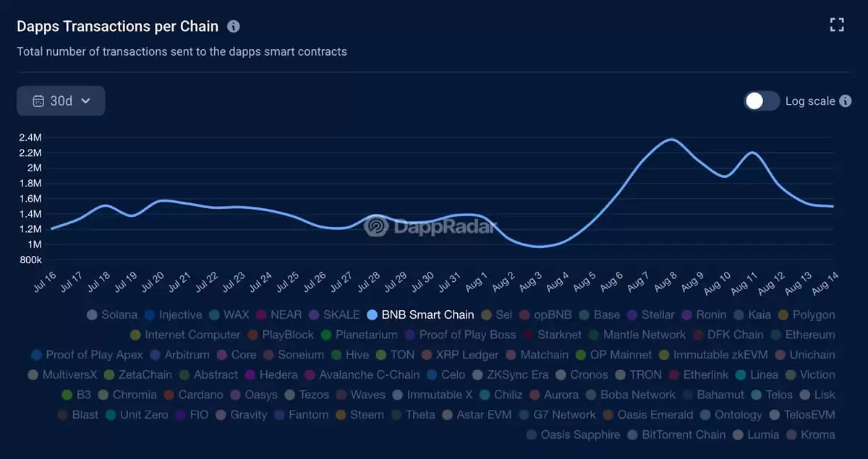The width and height of the screenshot is (868, 459).
Task: Enable the Log scale toggle
Action: tap(761, 102)
